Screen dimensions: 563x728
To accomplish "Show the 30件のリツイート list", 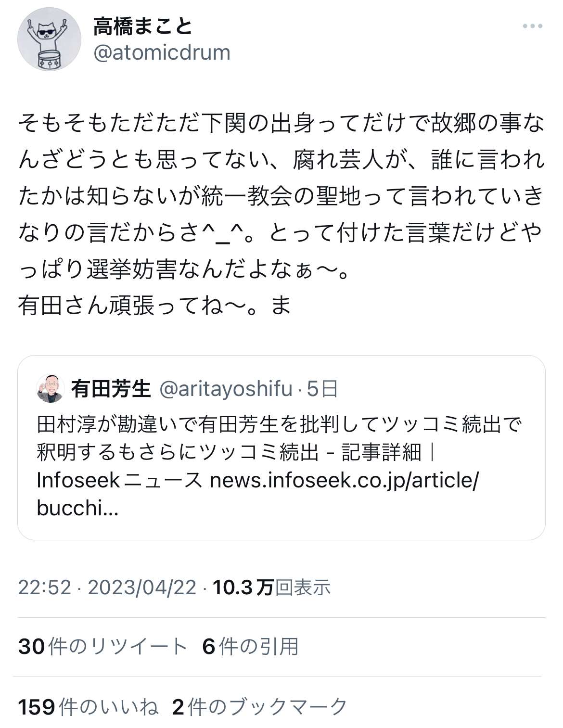I will (x=102, y=647).
